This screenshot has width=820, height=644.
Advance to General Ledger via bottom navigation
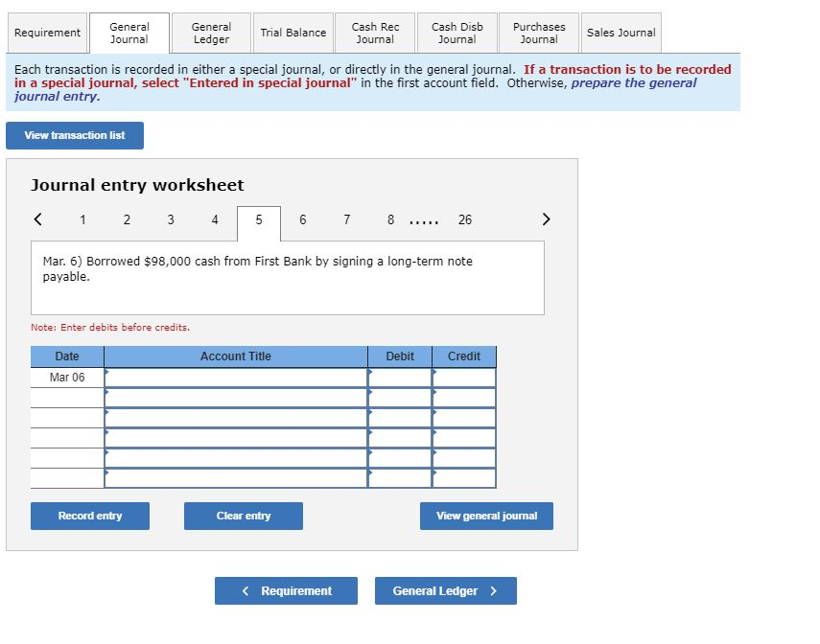445,590
